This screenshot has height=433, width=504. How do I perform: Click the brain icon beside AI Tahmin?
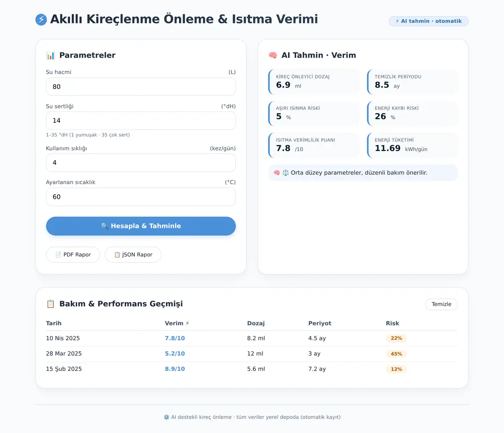point(273,55)
